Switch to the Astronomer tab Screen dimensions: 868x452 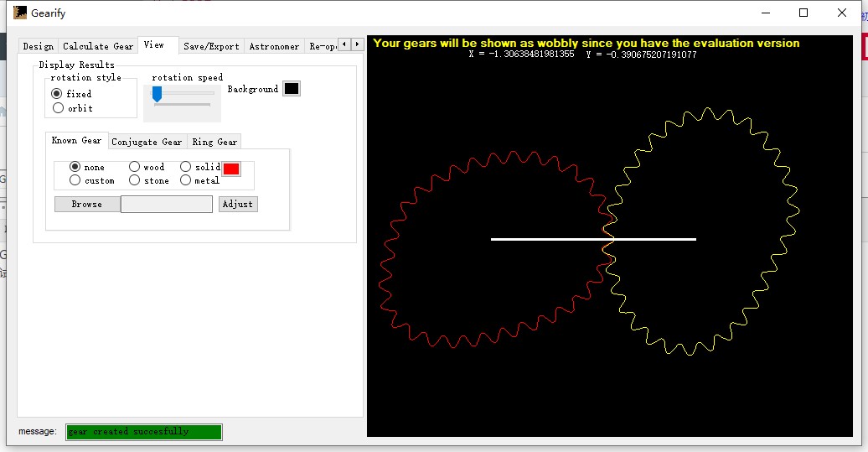click(x=274, y=46)
